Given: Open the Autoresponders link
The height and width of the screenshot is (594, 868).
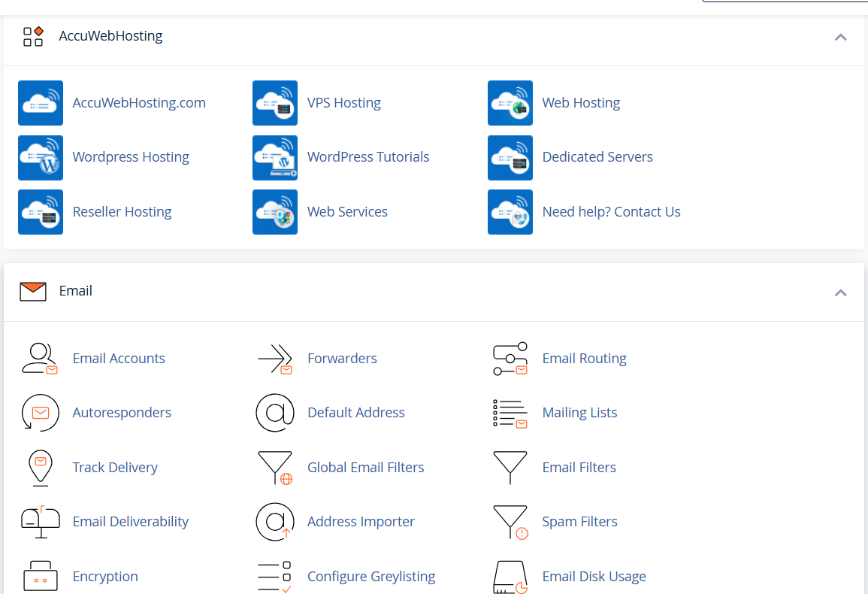Looking at the screenshot, I should (122, 413).
